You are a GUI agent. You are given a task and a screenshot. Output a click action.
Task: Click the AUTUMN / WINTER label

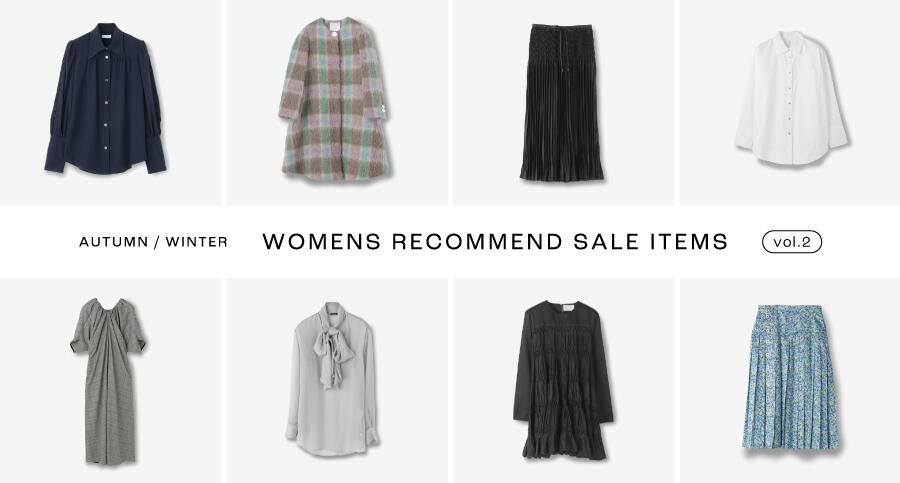(153, 242)
